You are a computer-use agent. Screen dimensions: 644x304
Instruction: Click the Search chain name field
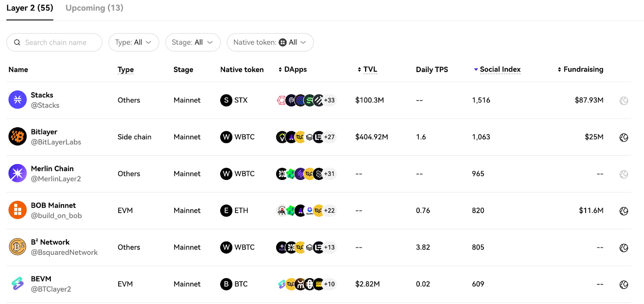(56, 42)
